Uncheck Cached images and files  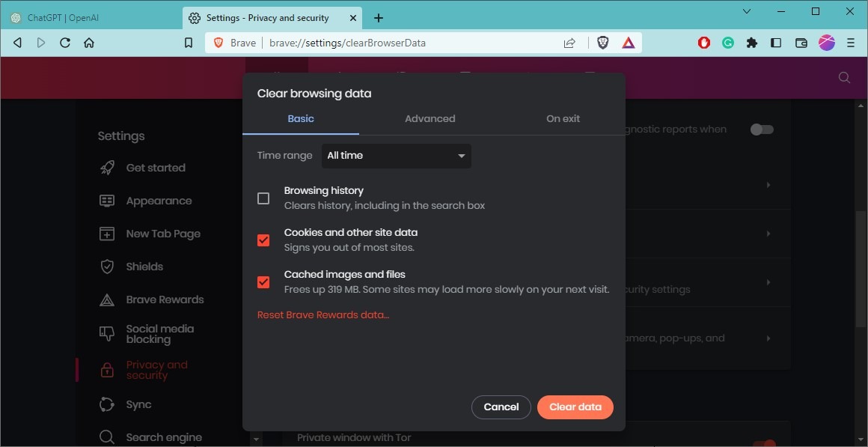[263, 282]
